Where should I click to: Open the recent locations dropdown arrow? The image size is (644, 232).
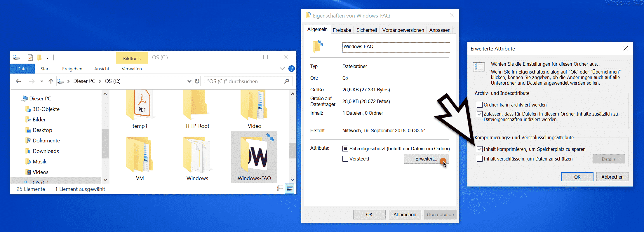(42, 81)
